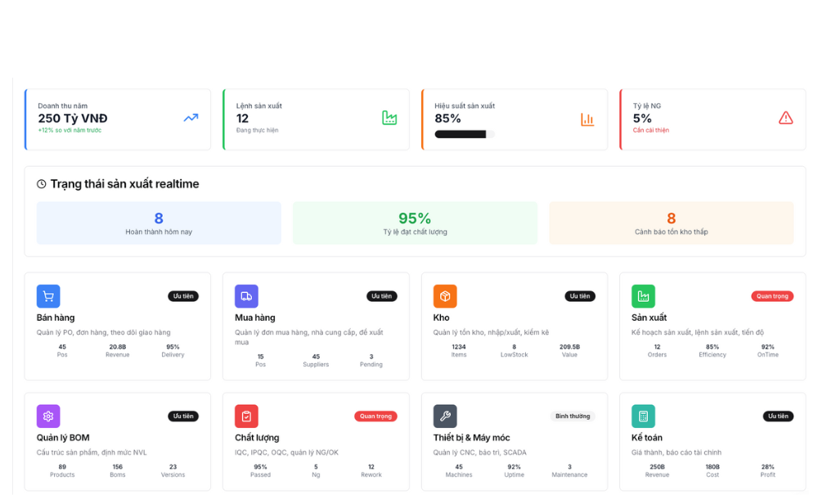This screenshot has height=504, width=818.
Task: Click the 1234 Items stat in Kho
Action: click(x=459, y=351)
